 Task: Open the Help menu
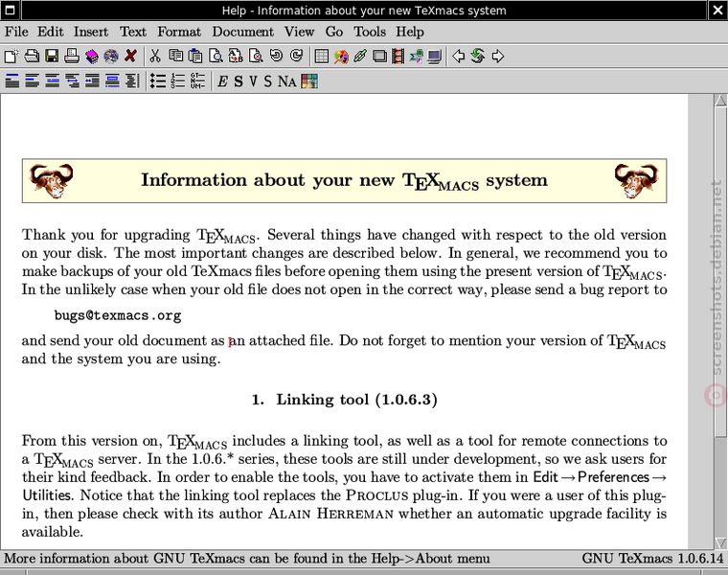410,32
